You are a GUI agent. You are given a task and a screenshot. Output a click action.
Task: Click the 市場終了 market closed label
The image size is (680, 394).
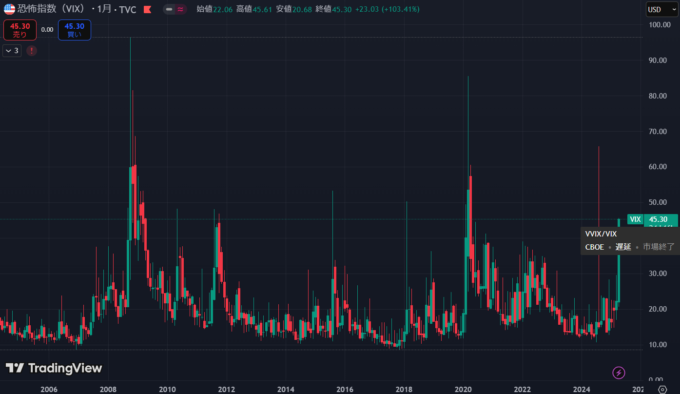pos(658,247)
